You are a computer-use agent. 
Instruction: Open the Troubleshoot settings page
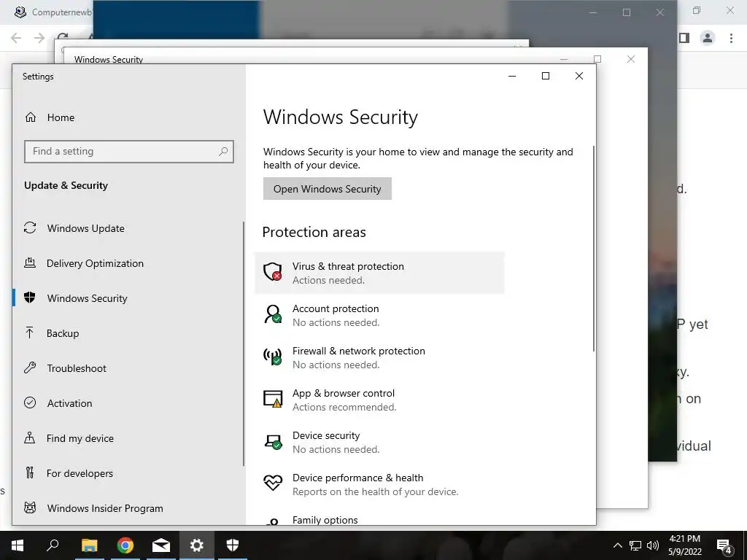(128, 368)
